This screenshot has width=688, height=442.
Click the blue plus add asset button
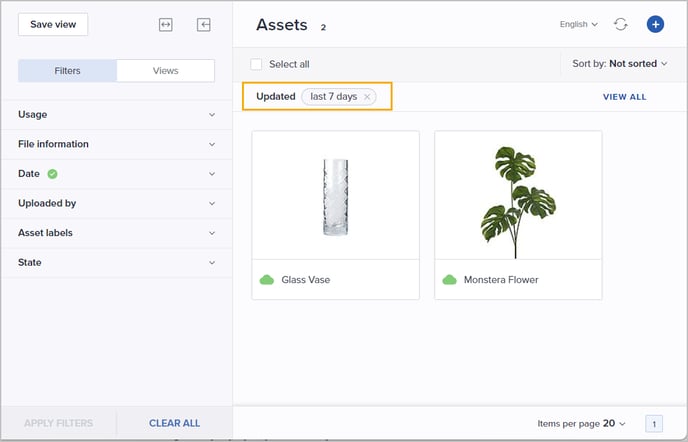[655, 24]
